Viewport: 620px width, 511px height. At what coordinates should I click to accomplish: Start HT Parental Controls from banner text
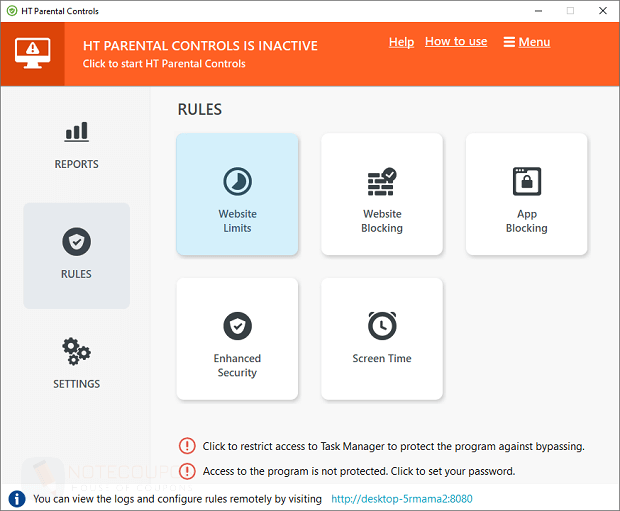pos(164,64)
